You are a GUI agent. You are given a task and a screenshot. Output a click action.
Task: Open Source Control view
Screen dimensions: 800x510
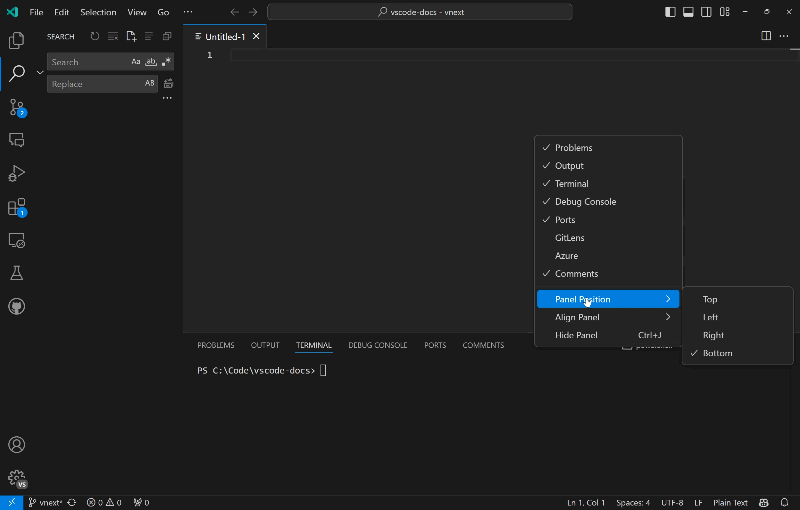tap(16, 107)
